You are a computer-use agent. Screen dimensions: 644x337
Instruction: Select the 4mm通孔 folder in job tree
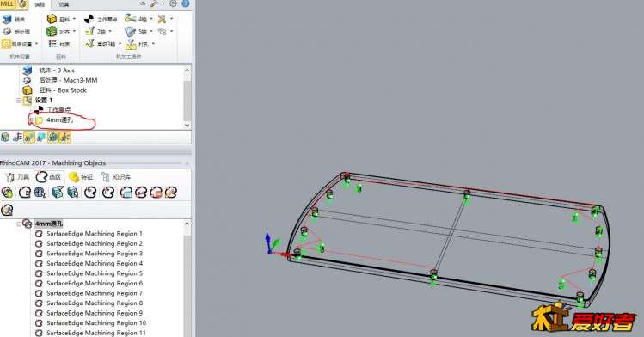coord(59,120)
